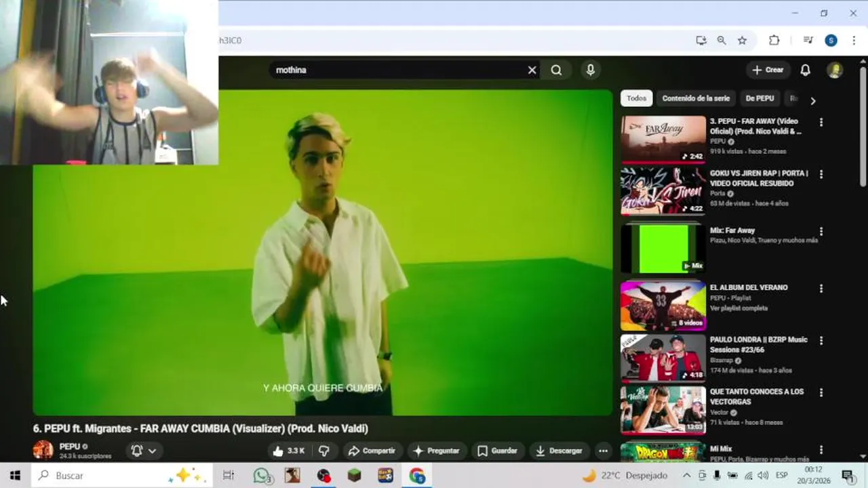The width and height of the screenshot is (868, 488).
Task: Open Minecraft block icon in taskbar
Action: point(354,476)
